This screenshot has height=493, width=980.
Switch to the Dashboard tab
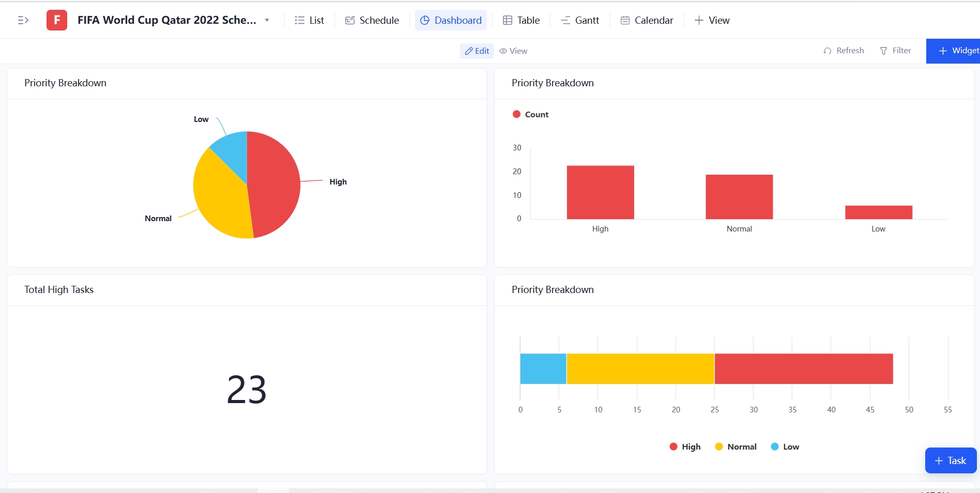pyautogui.click(x=450, y=20)
